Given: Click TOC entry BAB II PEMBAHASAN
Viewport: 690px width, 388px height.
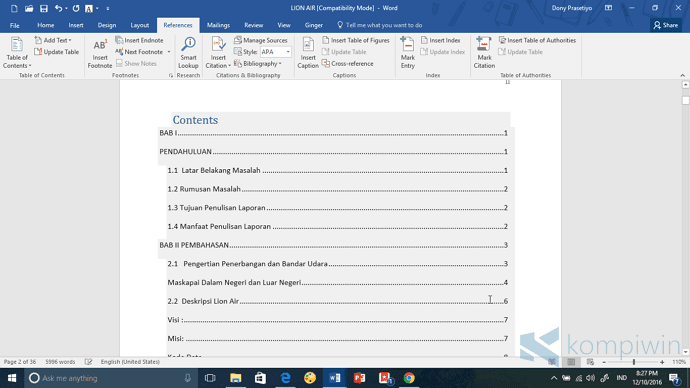Looking at the screenshot, I should (334, 245).
